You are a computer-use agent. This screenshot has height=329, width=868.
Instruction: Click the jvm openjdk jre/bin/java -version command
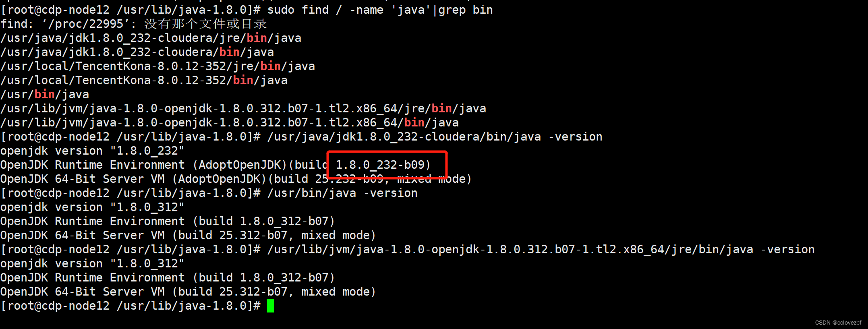(541, 249)
